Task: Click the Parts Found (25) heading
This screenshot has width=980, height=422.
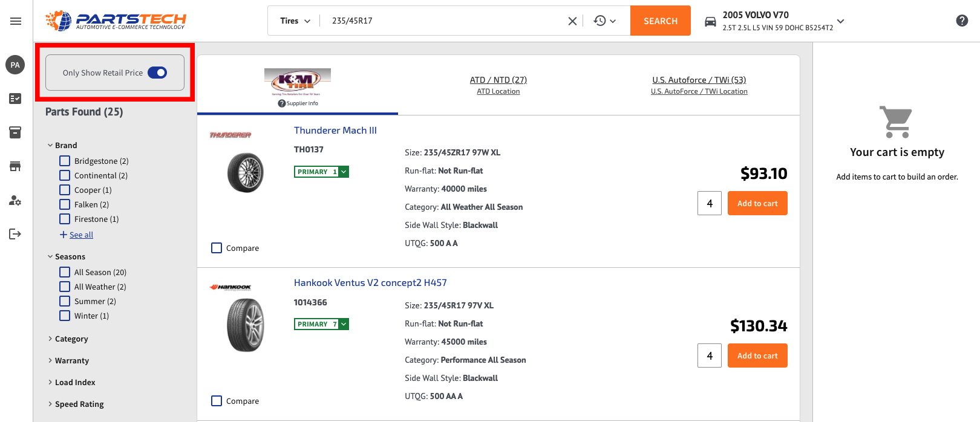Action: tap(84, 112)
